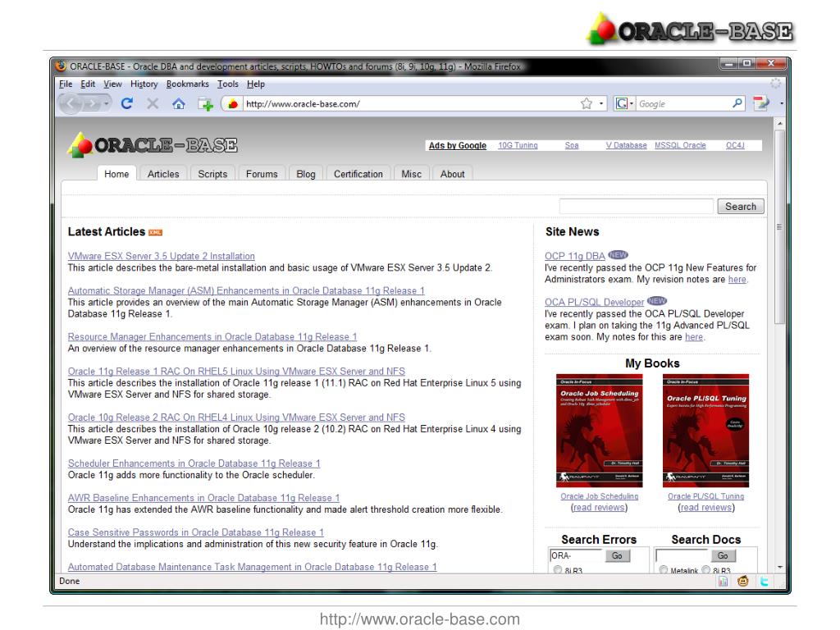This screenshot has width=840, height=630.
Task: Click Go under Search Errors
Action: [617, 555]
